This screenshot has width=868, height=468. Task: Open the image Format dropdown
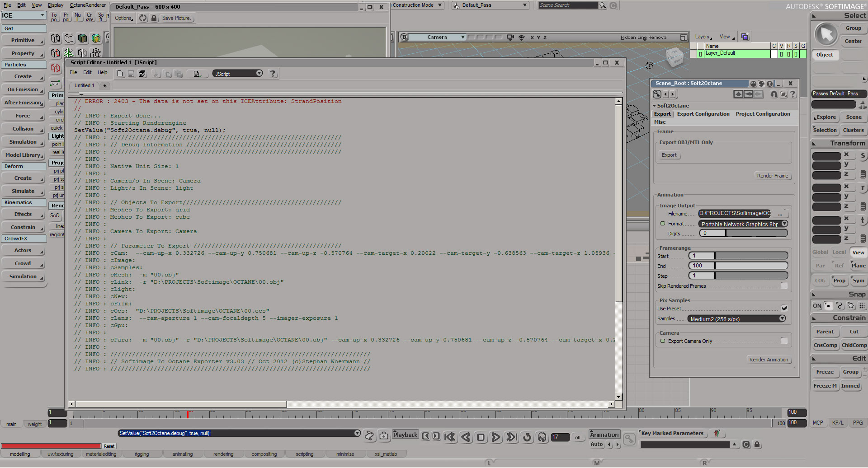point(743,224)
